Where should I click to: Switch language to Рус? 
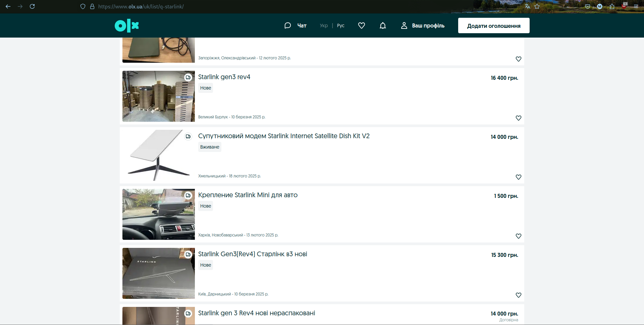(x=340, y=25)
